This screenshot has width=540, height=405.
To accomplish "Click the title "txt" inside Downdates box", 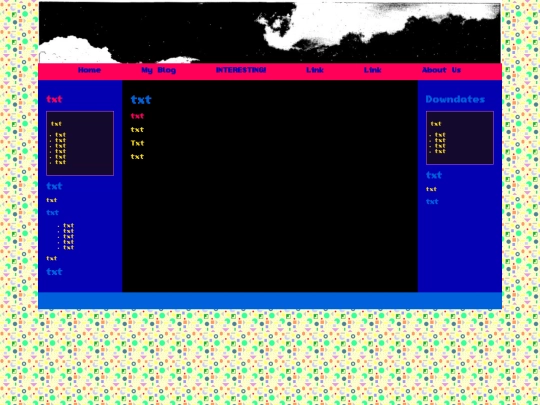I will [x=436, y=124].
